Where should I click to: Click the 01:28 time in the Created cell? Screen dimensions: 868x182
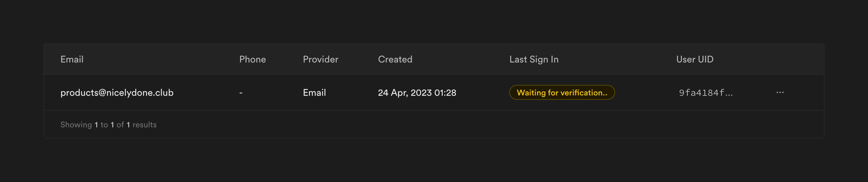(445, 93)
